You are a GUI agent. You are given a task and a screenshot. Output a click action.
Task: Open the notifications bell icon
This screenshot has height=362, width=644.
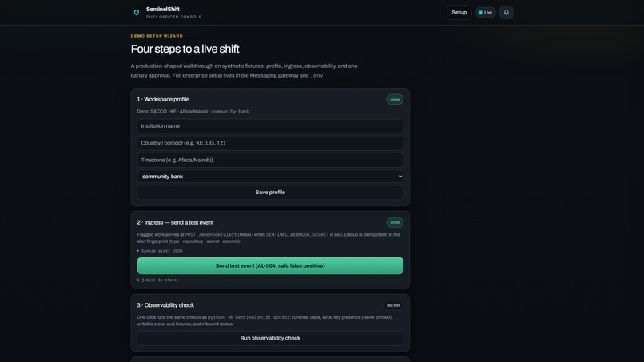tap(506, 12)
